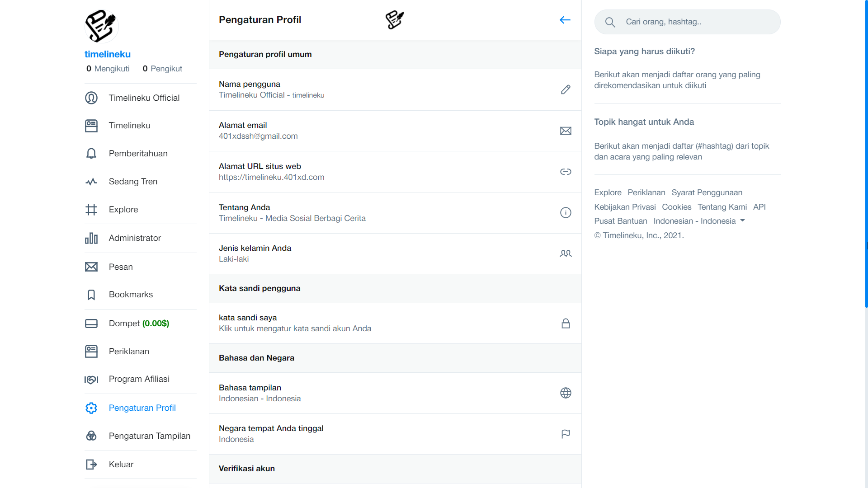Click the timelineku profile avatar
The width and height of the screenshot is (868, 488).
pyautogui.click(x=101, y=26)
